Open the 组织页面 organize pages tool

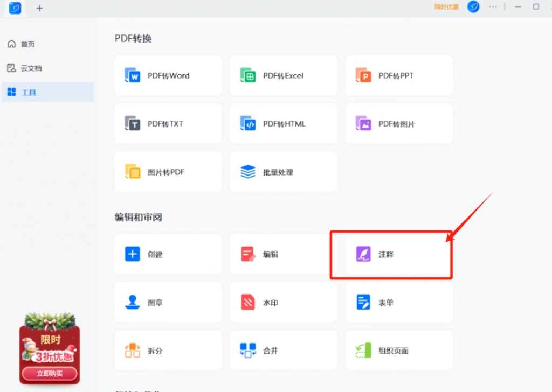click(x=399, y=350)
